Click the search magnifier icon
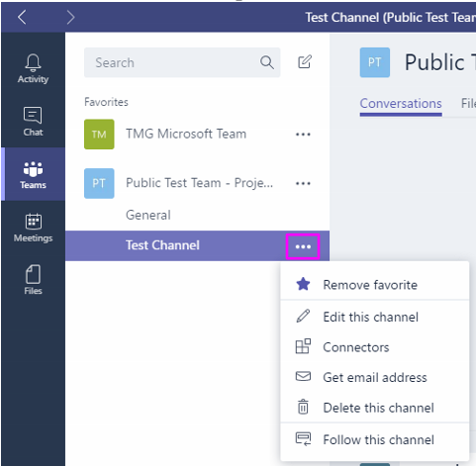 [x=267, y=62]
